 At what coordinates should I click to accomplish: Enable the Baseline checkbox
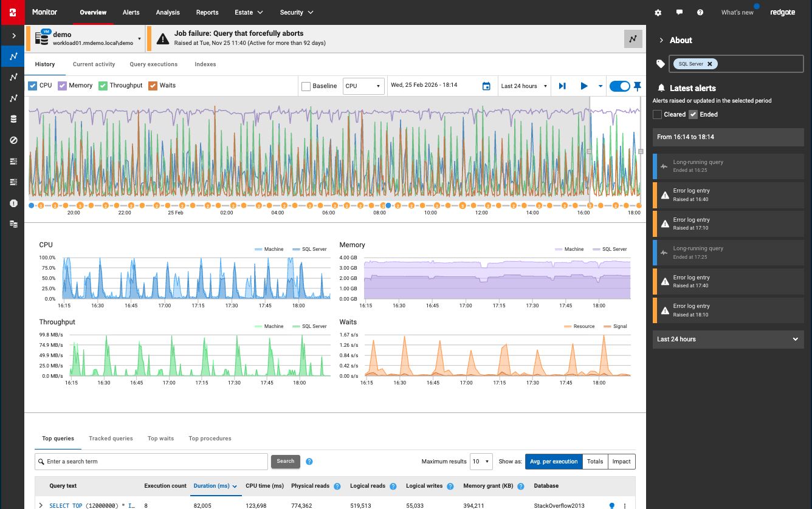pos(306,86)
